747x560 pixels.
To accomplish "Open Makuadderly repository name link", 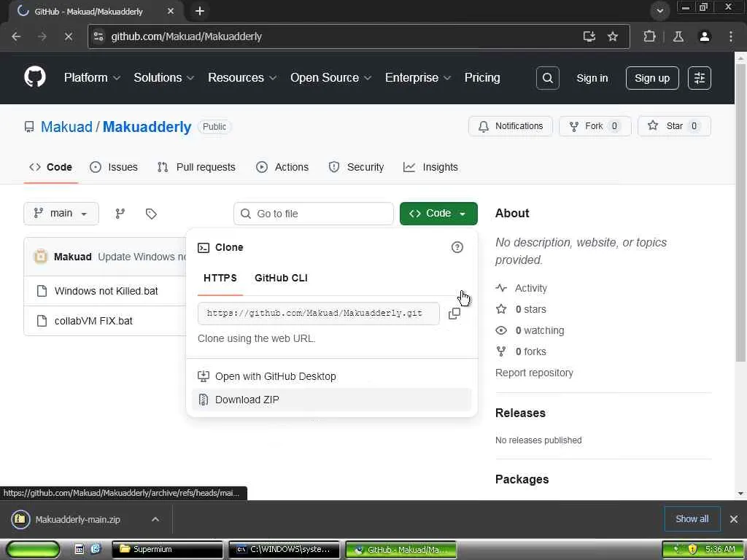I will (x=147, y=127).
